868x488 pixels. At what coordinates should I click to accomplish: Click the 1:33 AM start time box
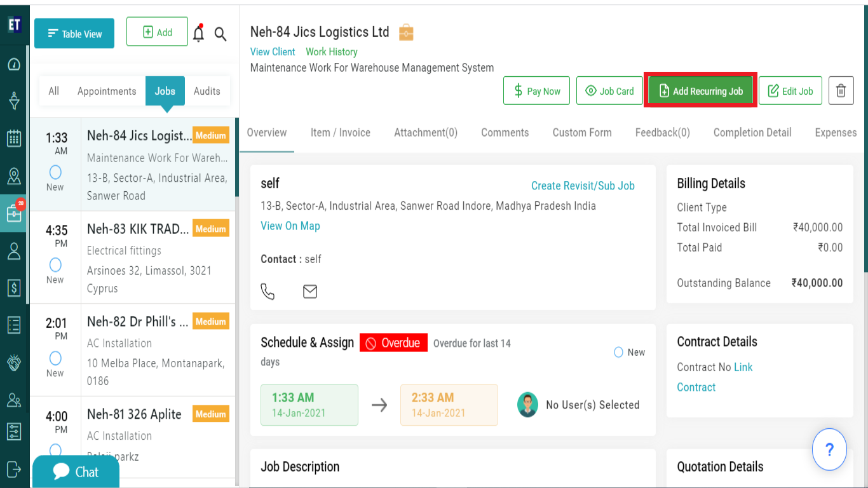(309, 405)
